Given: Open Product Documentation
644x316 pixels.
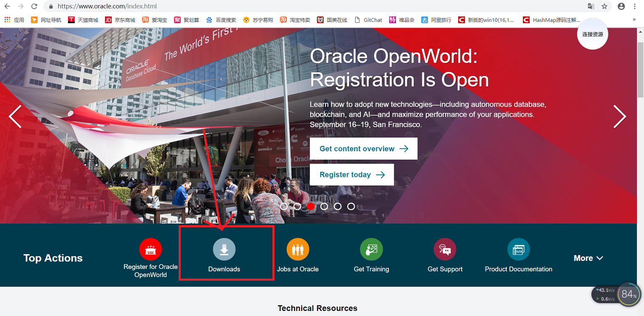Looking at the screenshot, I should point(518,249).
